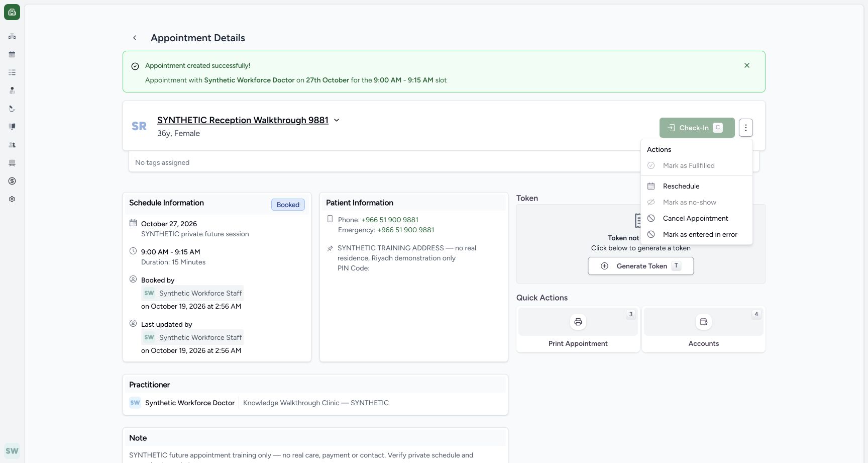Image resolution: width=868 pixels, height=463 pixels.
Task: Click the "October 27, 2026" schedule date
Action: click(x=169, y=224)
